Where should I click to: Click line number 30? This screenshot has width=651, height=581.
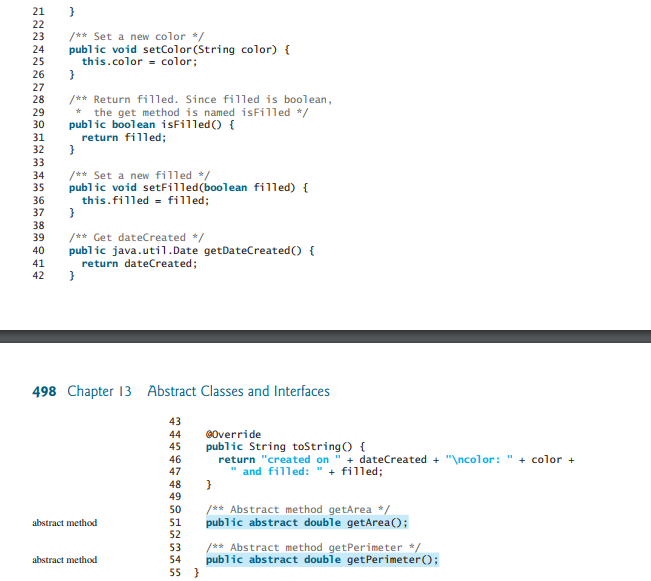38,125
